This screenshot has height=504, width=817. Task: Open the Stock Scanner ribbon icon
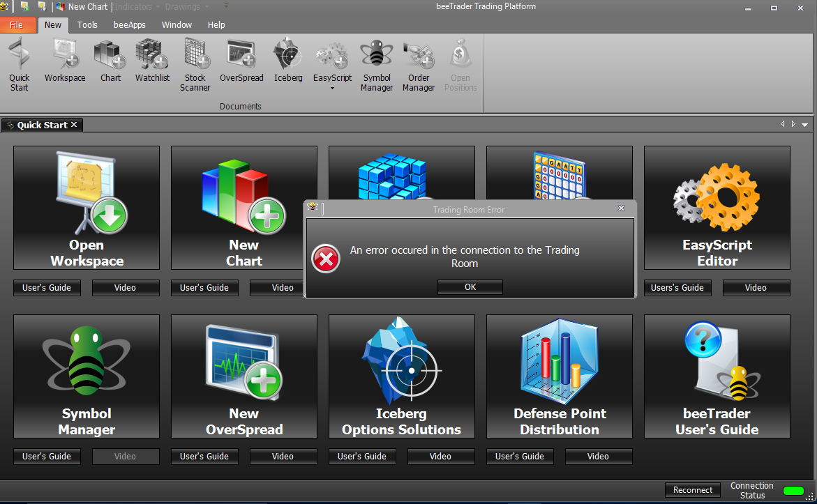pyautogui.click(x=195, y=65)
